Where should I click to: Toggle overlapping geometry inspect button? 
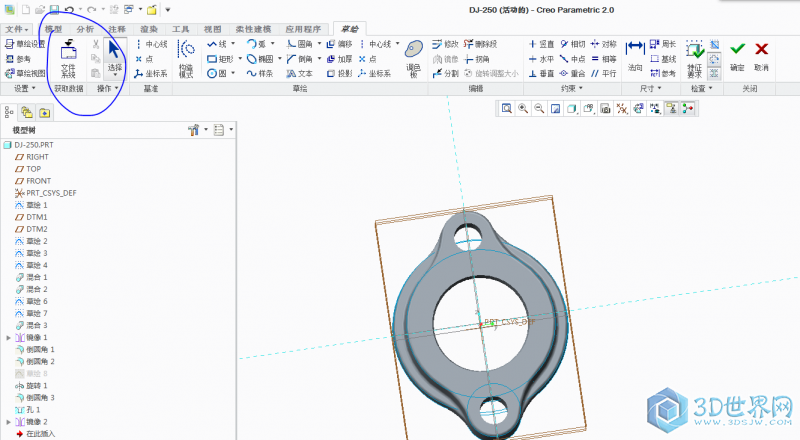pyautogui.click(x=714, y=73)
